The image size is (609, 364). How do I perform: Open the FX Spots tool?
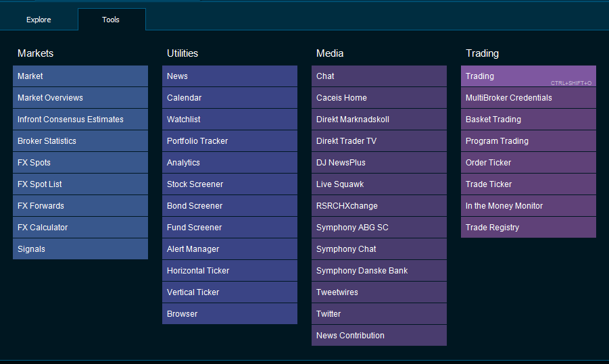pos(80,163)
